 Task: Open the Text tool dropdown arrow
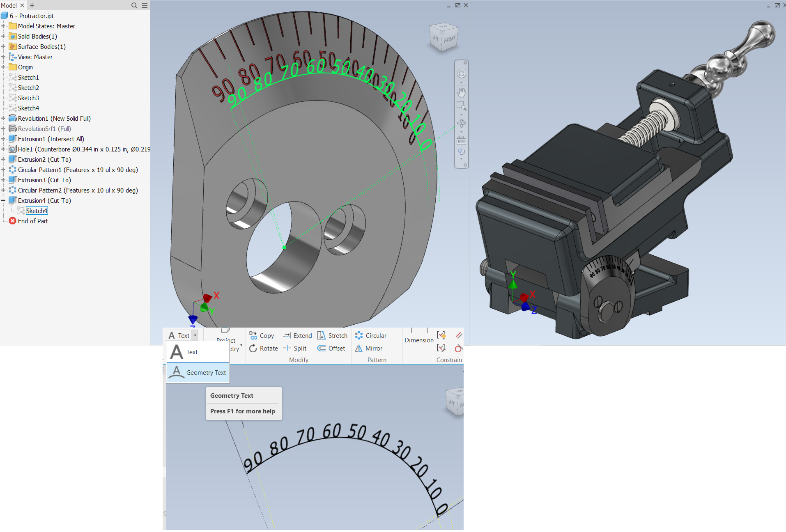click(x=194, y=335)
